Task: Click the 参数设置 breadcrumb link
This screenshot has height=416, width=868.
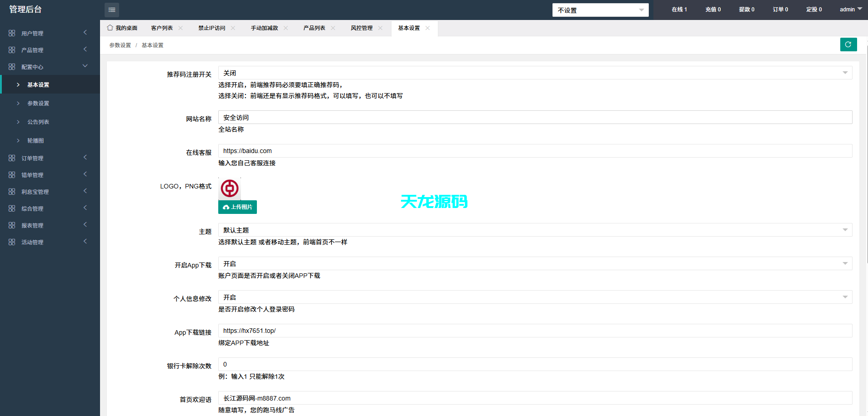Action: 120,45
